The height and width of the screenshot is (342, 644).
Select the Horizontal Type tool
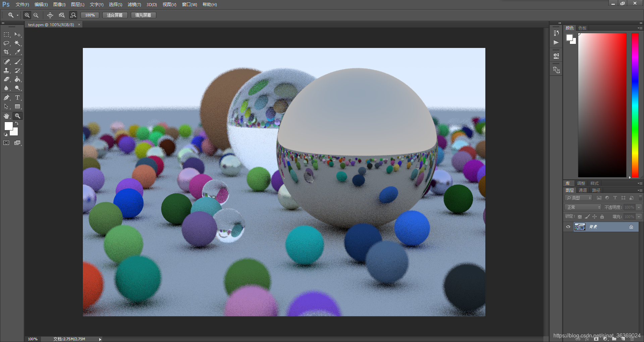tap(17, 98)
